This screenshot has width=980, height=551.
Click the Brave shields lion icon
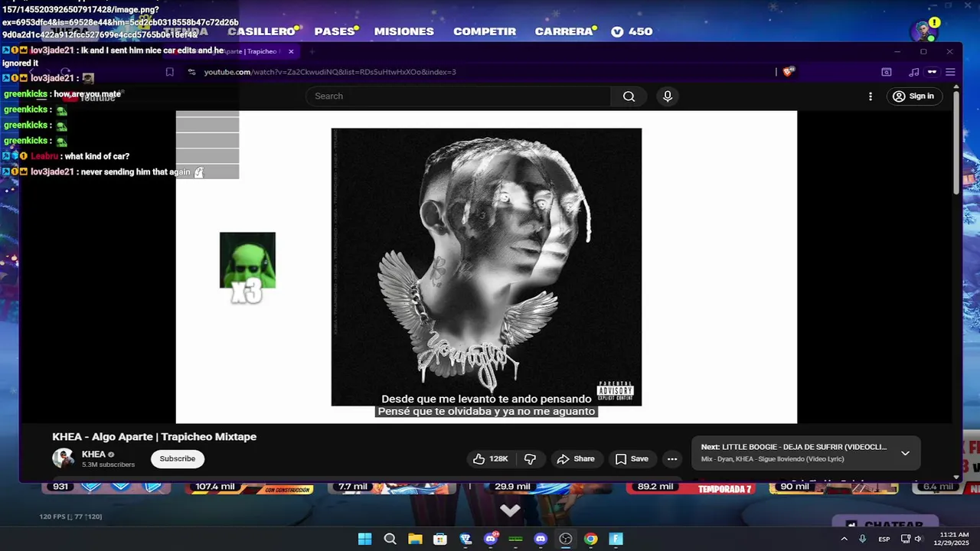pyautogui.click(x=789, y=72)
